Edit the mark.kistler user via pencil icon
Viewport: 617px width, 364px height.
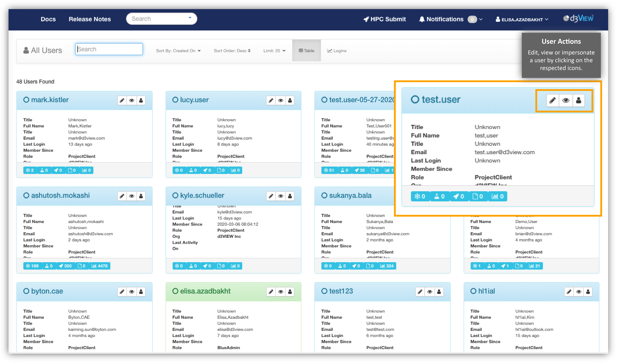(x=122, y=100)
